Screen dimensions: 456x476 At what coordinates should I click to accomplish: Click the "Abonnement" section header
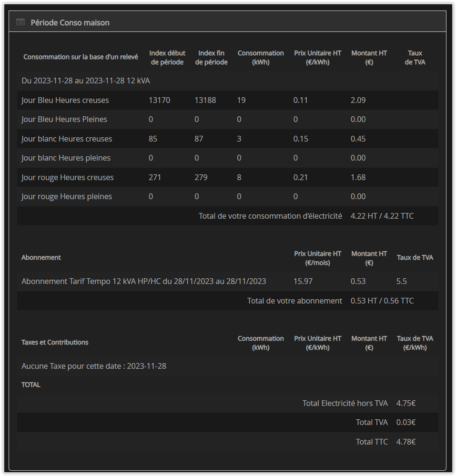point(41,257)
